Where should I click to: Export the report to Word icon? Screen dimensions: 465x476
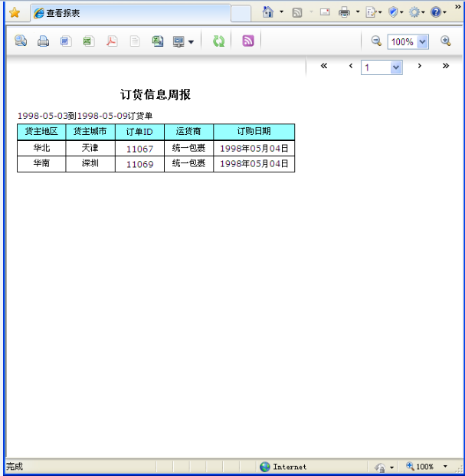(66, 41)
